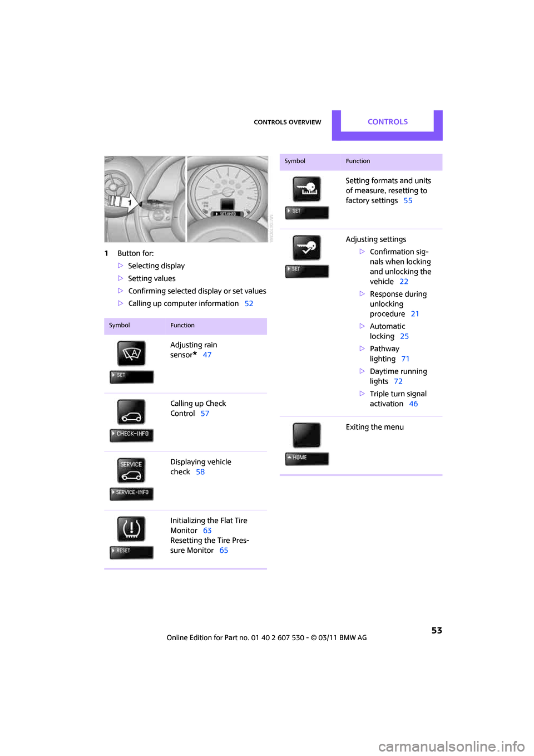Click the key with ruler units icon
This screenshot has height=756, width=534.
pyautogui.click(x=306, y=189)
